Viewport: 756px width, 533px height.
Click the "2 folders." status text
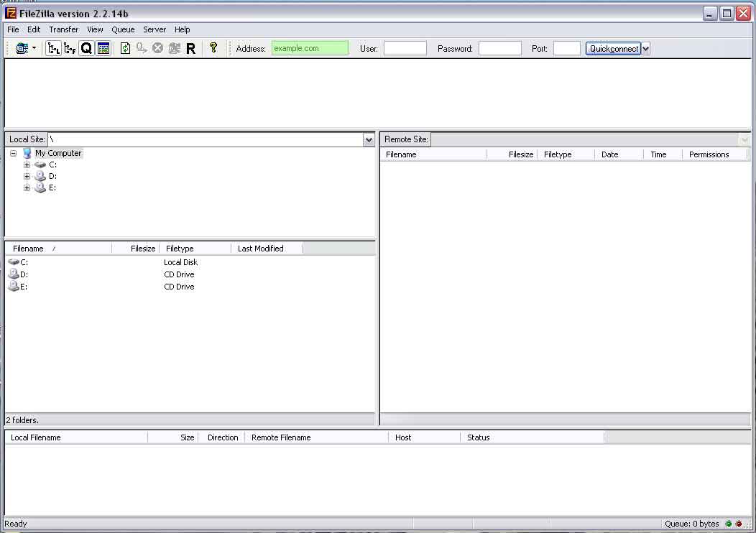tap(22, 420)
